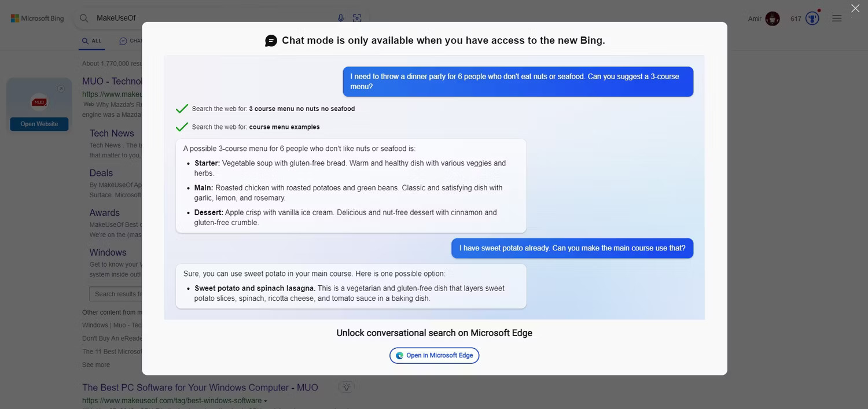This screenshot has height=409, width=868.
Task: Click Don't Buy An eReader link row
Action: [x=112, y=338]
